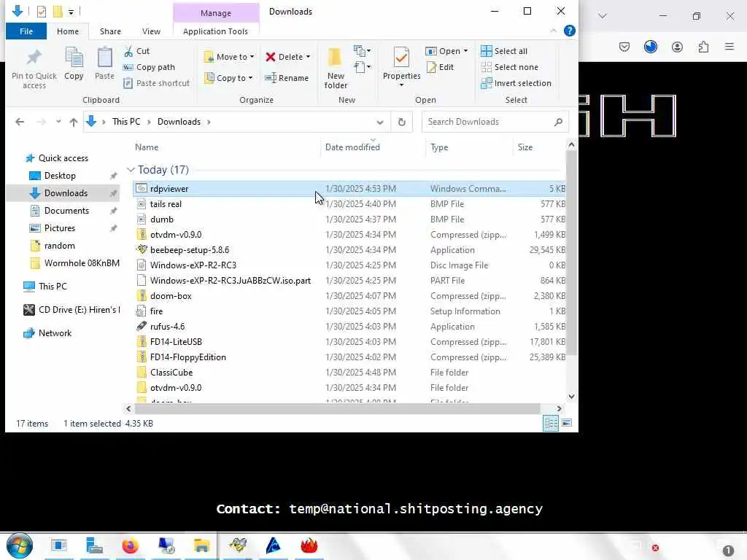Open Firefox from the taskbar
This screenshot has height=560, width=747.
coord(130,545)
